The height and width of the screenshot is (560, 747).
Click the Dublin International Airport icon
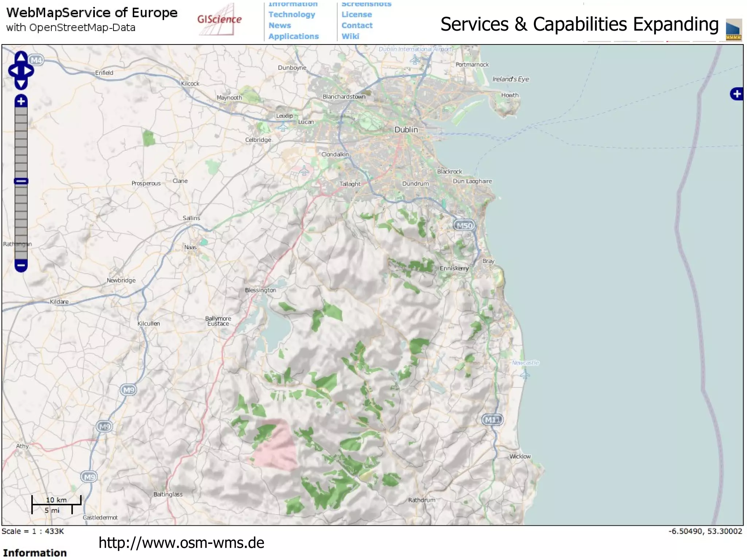(415, 60)
